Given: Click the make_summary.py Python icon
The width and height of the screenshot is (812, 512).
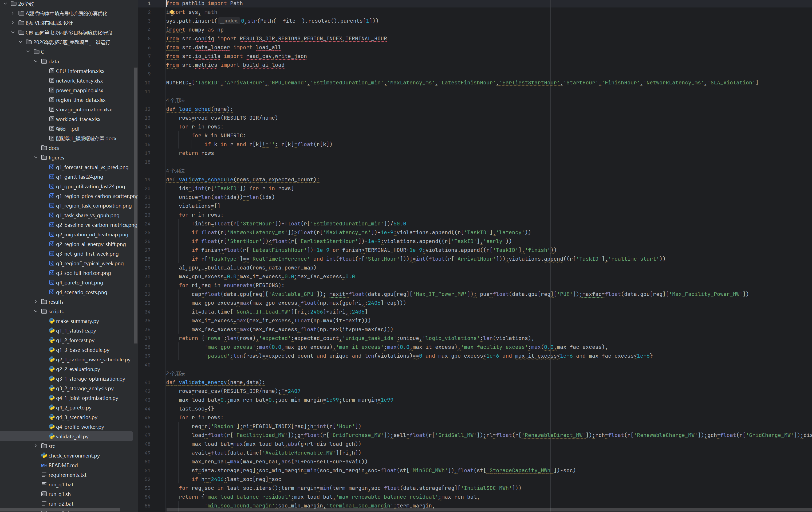Looking at the screenshot, I should pos(52,321).
